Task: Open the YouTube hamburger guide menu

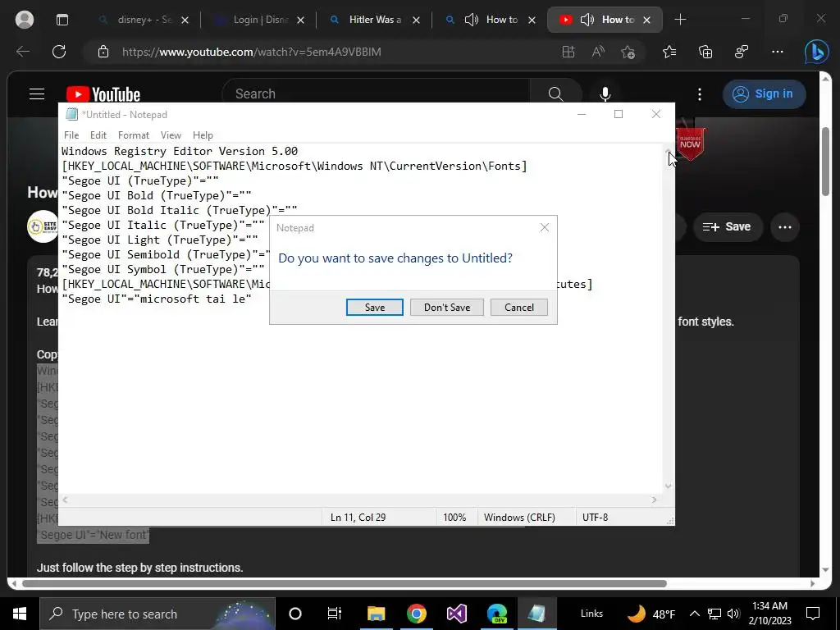Action: coord(37,94)
